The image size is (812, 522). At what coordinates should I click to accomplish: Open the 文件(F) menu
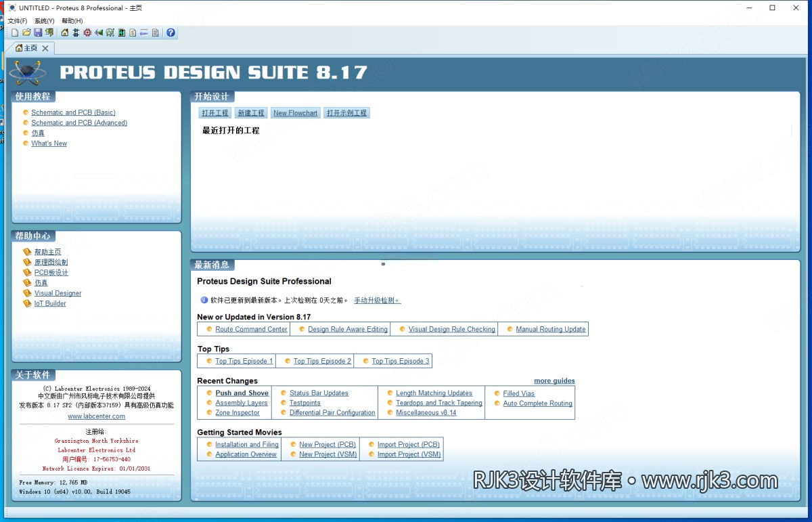[x=17, y=21]
